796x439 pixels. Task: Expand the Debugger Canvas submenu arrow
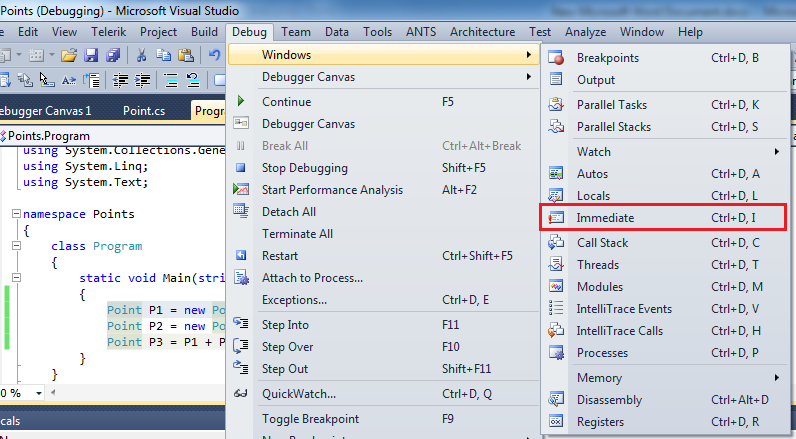[x=528, y=77]
